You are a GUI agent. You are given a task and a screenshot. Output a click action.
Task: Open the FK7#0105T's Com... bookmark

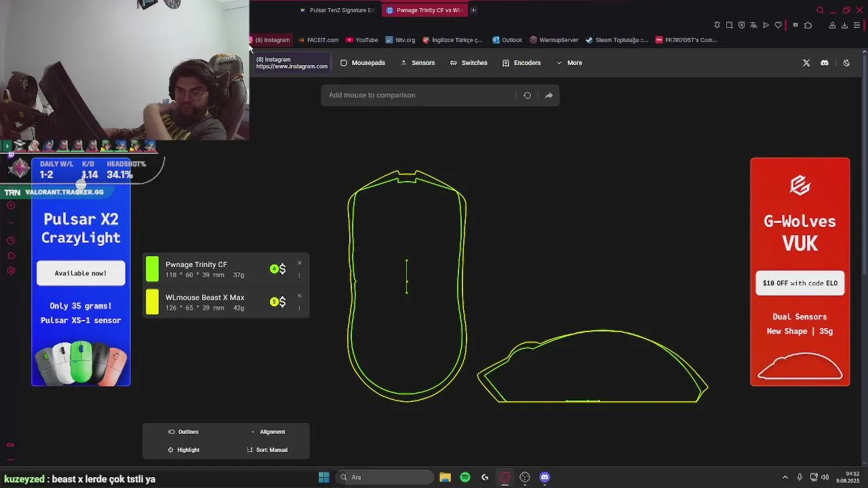point(686,40)
